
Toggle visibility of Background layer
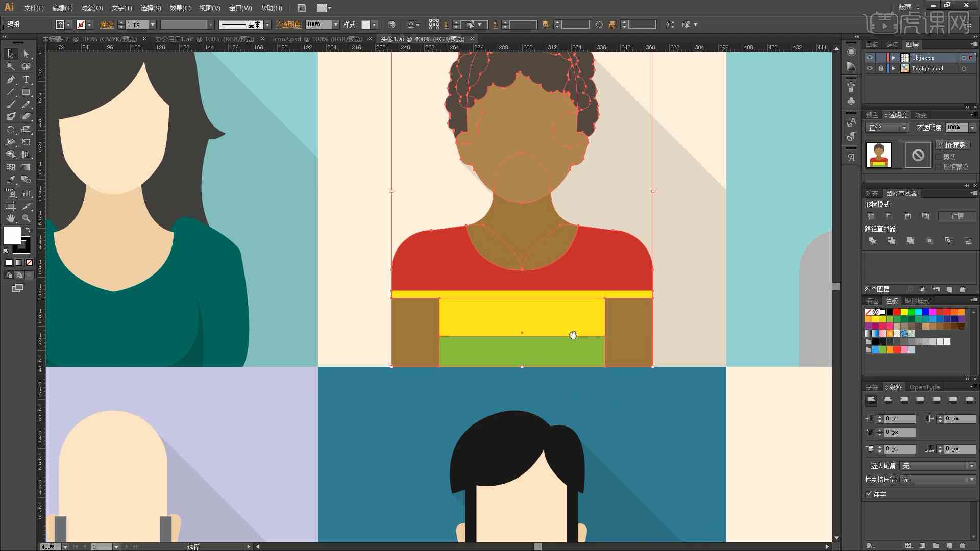tap(869, 69)
